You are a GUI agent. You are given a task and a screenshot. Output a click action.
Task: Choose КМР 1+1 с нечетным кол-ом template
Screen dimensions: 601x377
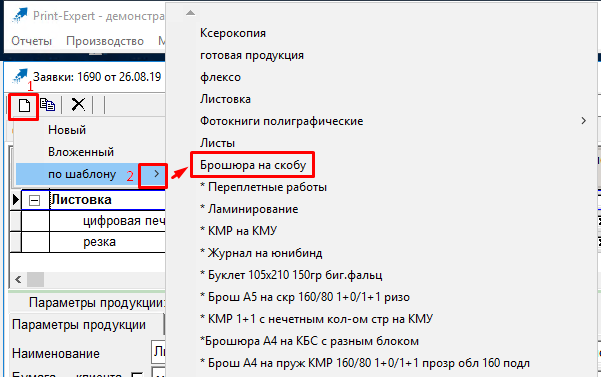coord(316,319)
